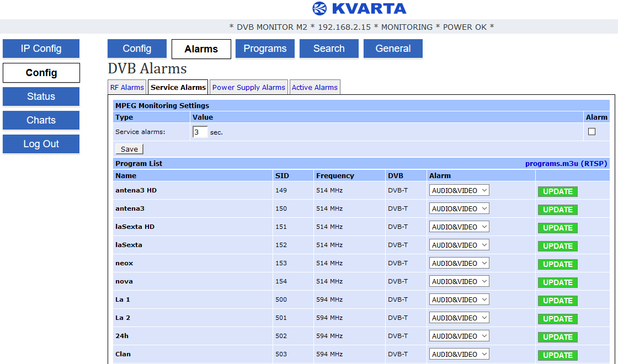Update the neox program alarm

558,264
